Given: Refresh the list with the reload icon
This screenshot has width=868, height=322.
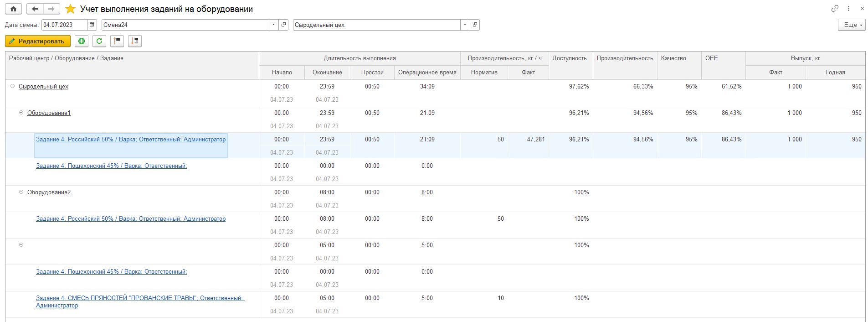Looking at the screenshot, I should [x=99, y=41].
